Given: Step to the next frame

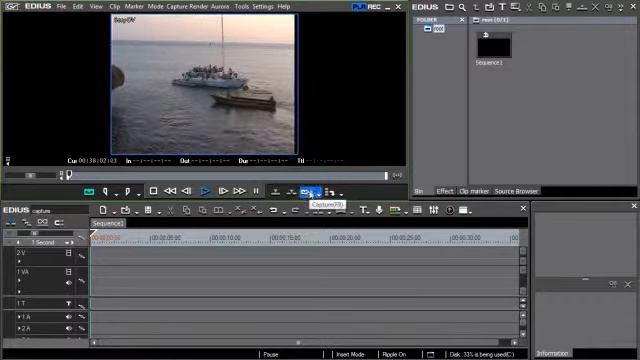Looking at the screenshot, I should [223, 191].
